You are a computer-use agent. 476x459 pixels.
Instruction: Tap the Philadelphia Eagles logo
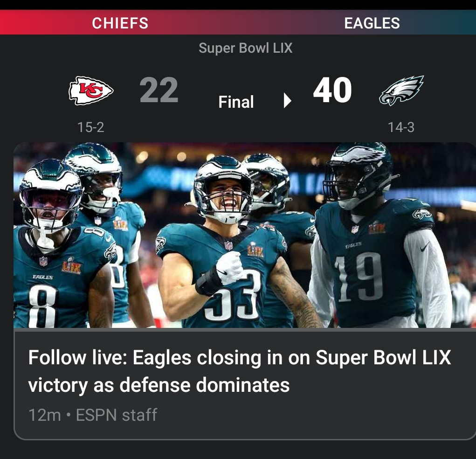click(401, 90)
